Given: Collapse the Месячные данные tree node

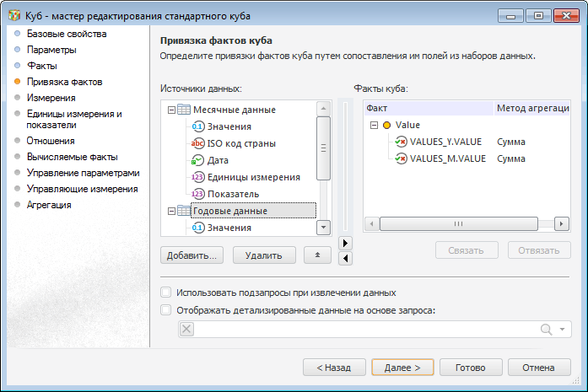Looking at the screenshot, I should click(x=172, y=110).
